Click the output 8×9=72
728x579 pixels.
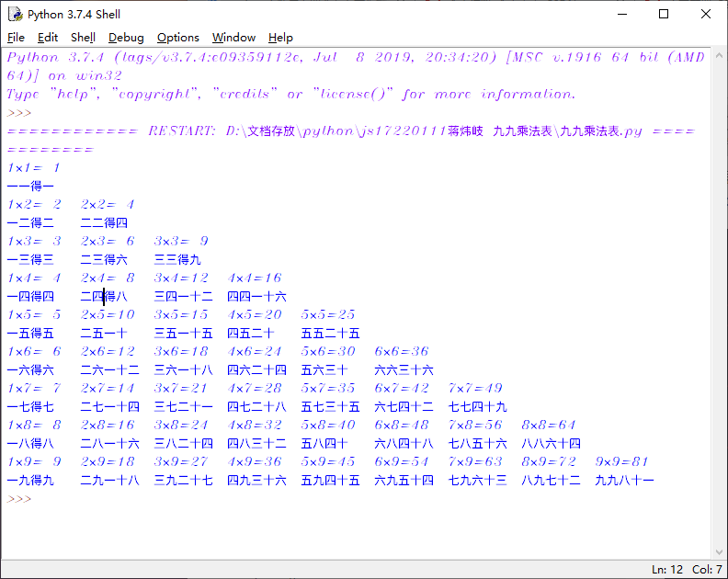[549, 461]
